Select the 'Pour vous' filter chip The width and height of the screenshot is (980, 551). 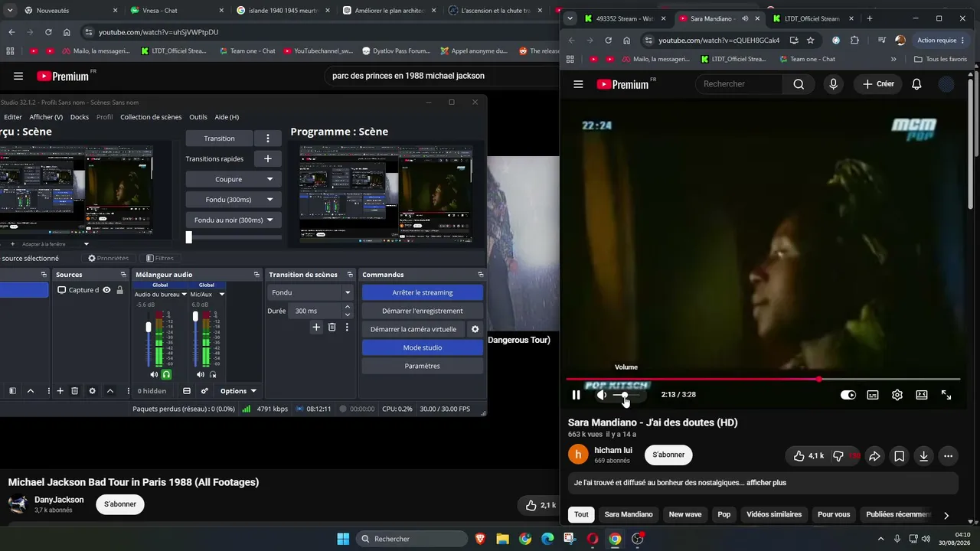point(834,514)
